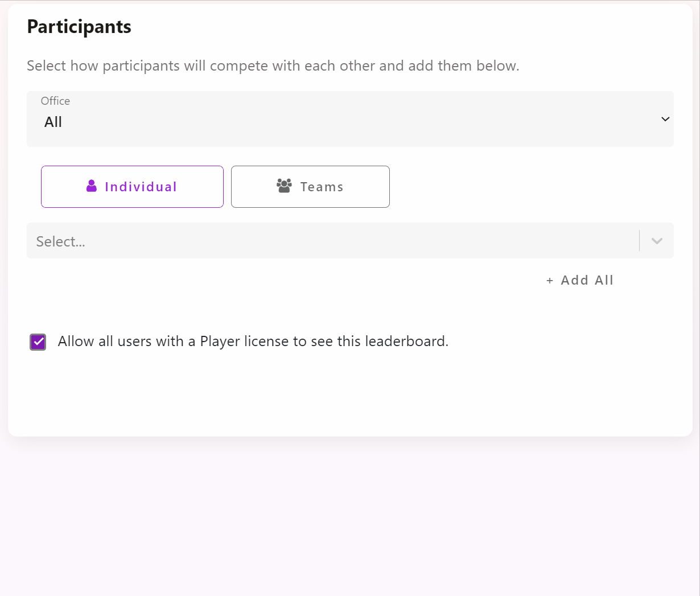This screenshot has width=700, height=596.
Task: Toggle participant mode to Individual
Action: click(x=132, y=187)
